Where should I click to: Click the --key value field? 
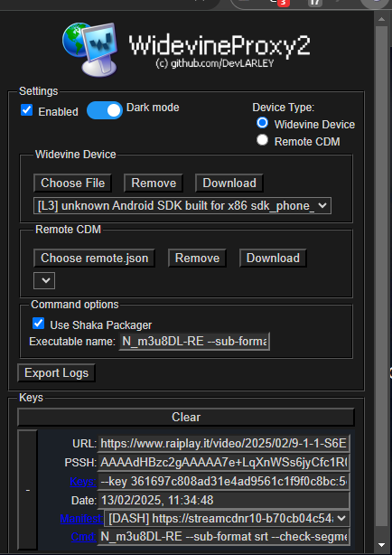point(224,482)
